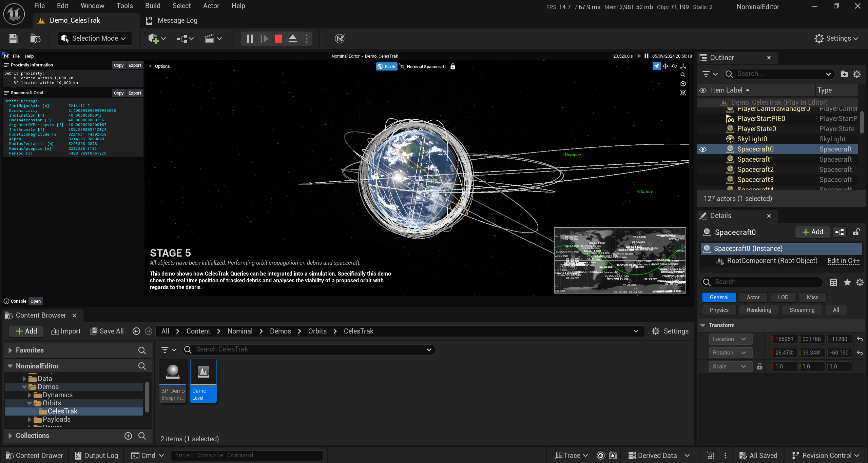Toggle the Nominal Spacecraft lock icon
The height and width of the screenshot is (463, 868).
(453, 66)
